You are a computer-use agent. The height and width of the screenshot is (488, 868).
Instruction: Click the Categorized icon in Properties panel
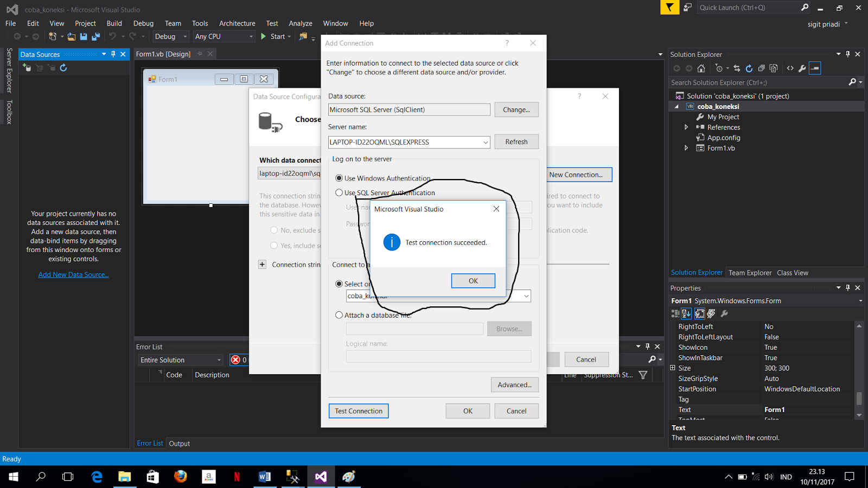(x=675, y=313)
